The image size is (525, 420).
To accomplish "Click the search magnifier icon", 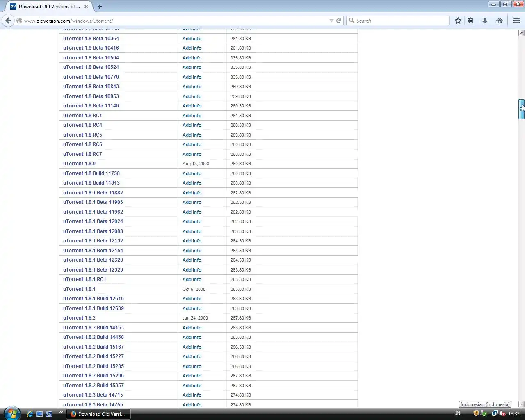I will pyautogui.click(x=352, y=21).
